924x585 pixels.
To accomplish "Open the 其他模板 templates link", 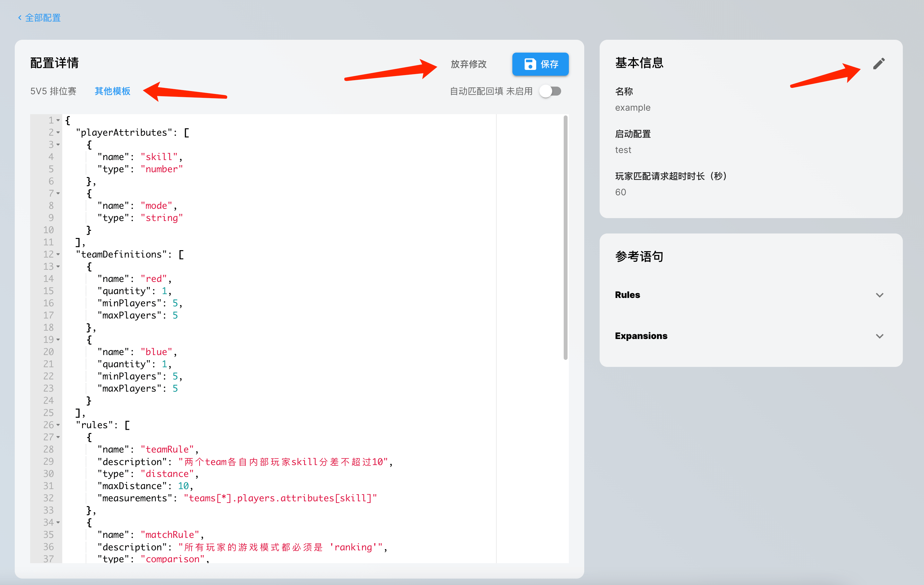I will point(112,91).
